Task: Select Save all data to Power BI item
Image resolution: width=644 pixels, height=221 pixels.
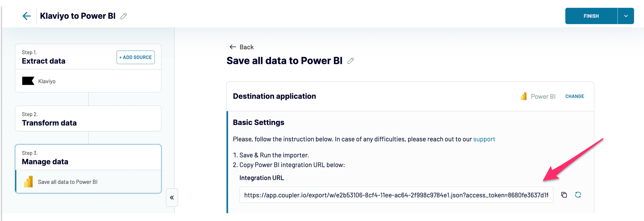Action: point(89,182)
